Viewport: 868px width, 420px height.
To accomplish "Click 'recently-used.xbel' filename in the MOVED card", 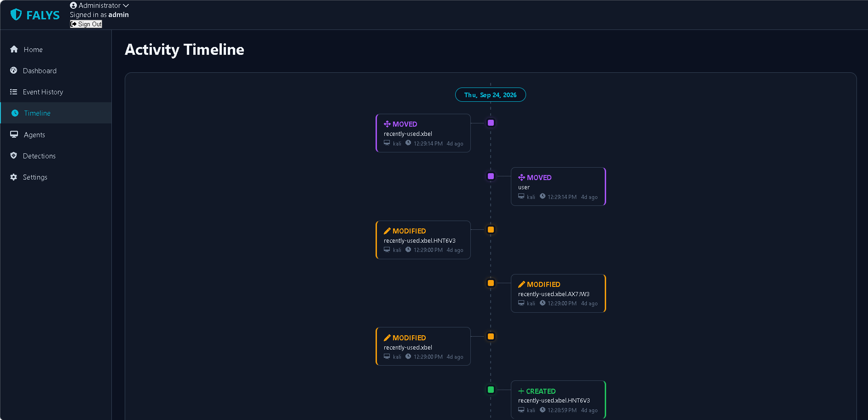I will [408, 134].
